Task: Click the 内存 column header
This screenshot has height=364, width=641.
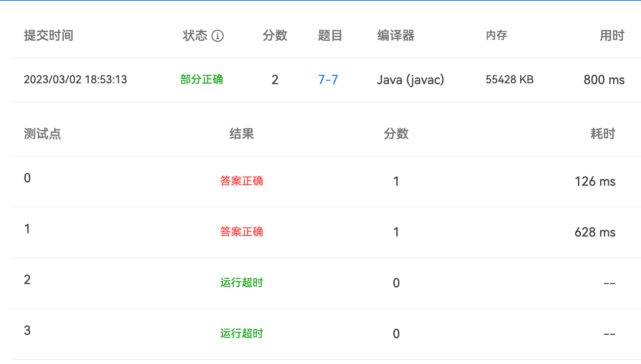Action: tap(496, 36)
